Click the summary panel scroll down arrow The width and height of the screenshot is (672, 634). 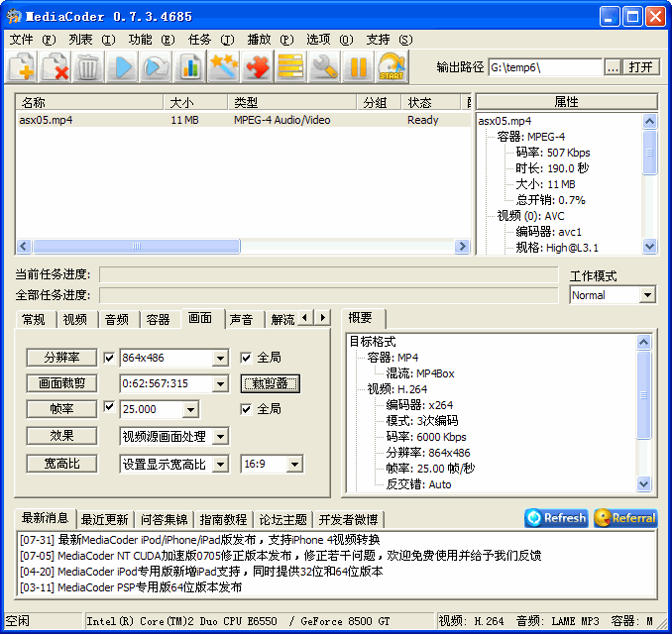643,484
